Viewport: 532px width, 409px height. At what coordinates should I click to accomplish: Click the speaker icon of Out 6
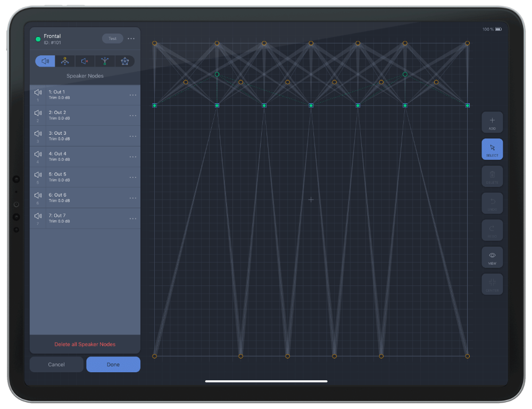point(38,195)
